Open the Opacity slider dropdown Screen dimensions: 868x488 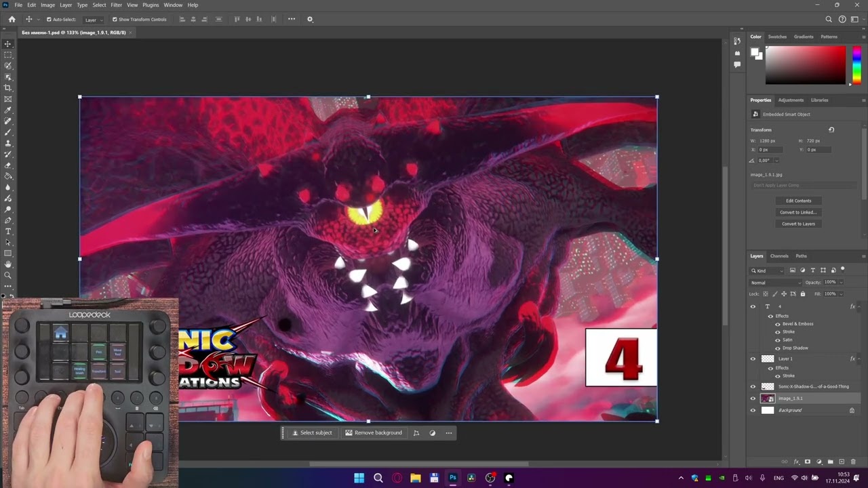[x=842, y=283]
